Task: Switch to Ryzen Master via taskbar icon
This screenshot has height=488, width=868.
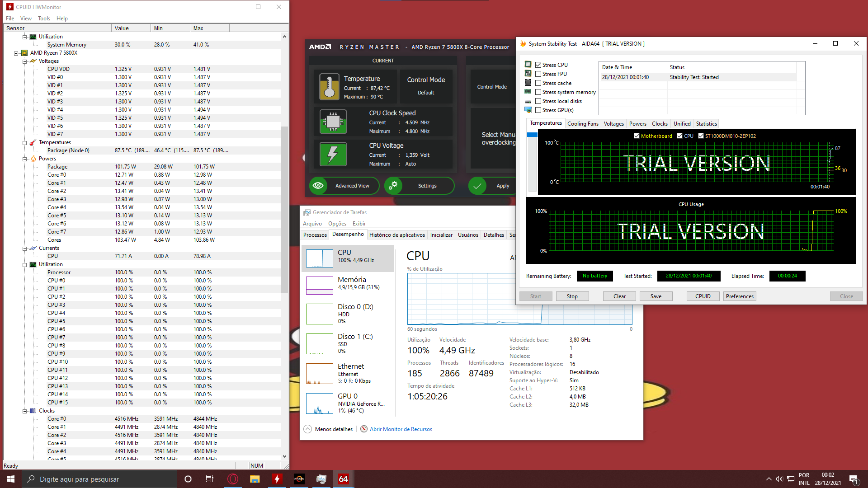Action: coord(299,479)
